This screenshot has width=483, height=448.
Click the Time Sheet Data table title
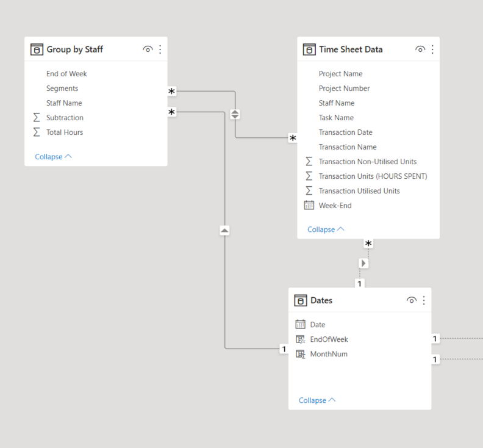pyautogui.click(x=351, y=49)
